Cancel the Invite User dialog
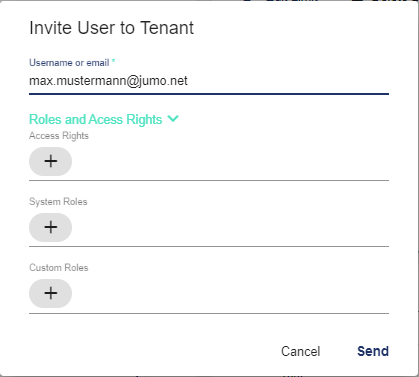419x377 pixels. click(x=300, y=351)
